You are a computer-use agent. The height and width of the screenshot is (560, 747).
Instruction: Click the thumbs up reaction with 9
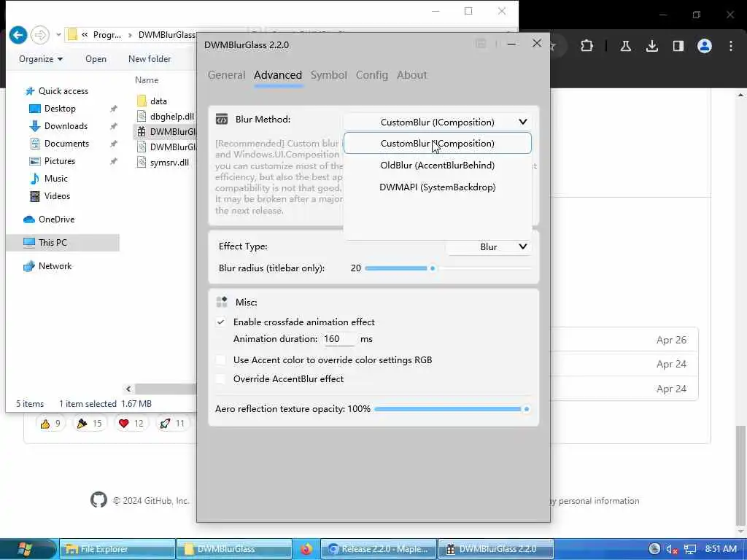click(50, 424)
